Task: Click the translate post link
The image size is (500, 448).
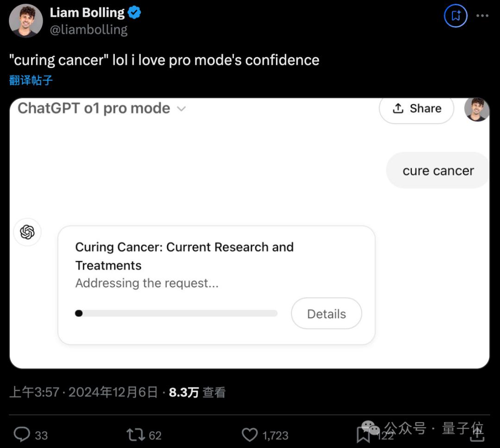Action: pyautogui.click(x=31, y=81)
